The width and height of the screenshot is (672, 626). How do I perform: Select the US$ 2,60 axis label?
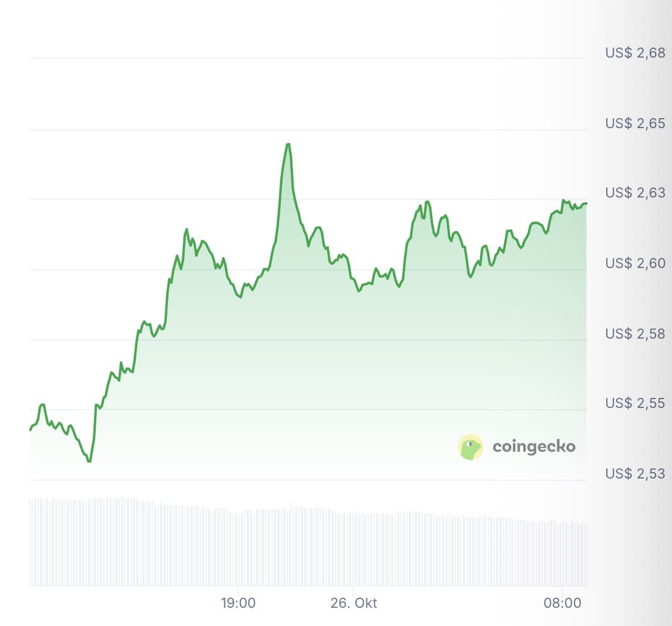[636, 263]
